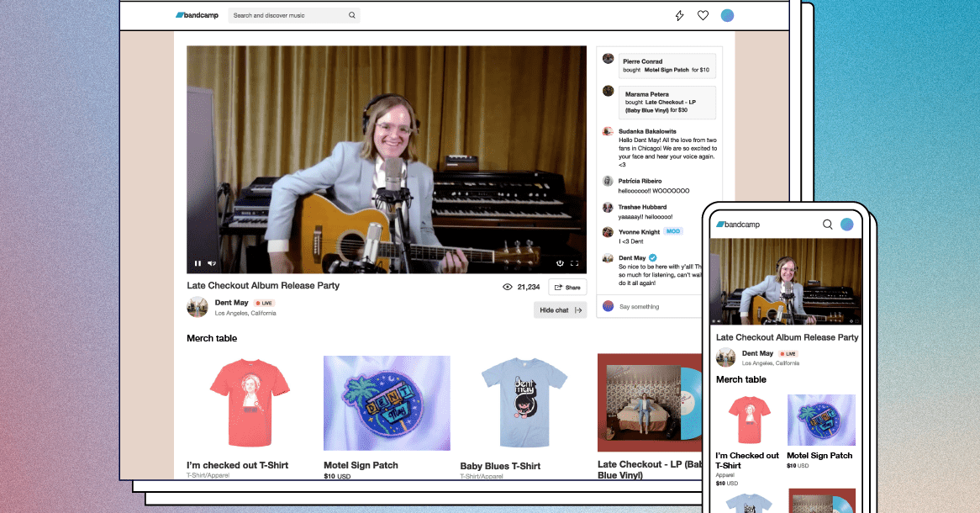Open the Dent May name in mobile view
This screenshot has height=513, width=980.
pos(757,353)
